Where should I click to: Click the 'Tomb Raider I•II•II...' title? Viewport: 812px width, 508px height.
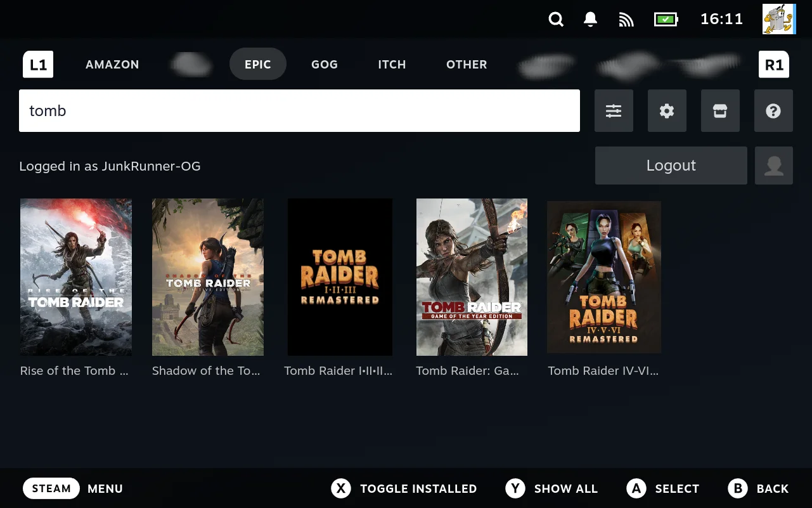pyautogui.click(x=338, y=371)
